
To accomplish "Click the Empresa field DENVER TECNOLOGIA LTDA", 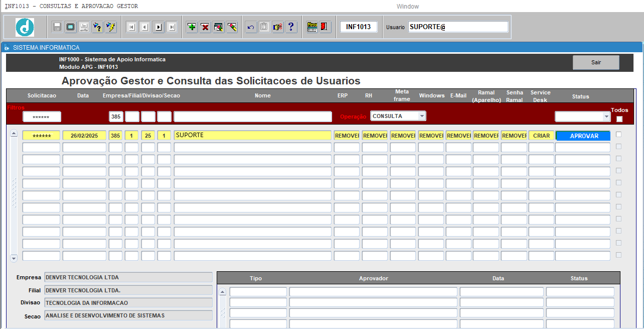I will 128,277.
